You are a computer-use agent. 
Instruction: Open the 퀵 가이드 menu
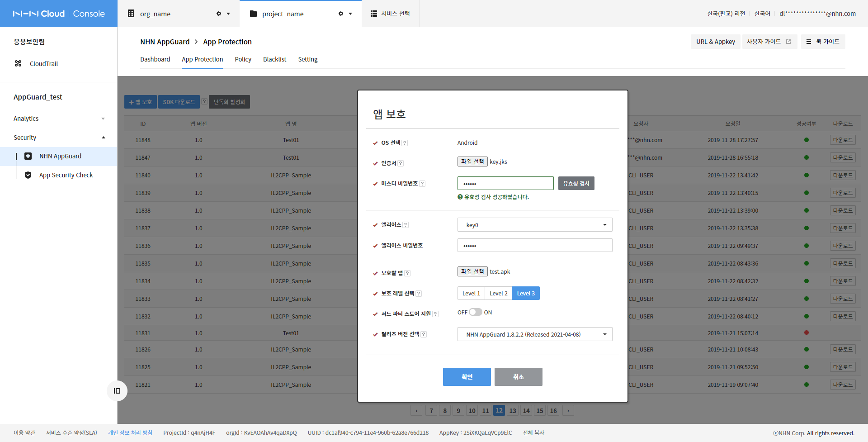(823, 42)
